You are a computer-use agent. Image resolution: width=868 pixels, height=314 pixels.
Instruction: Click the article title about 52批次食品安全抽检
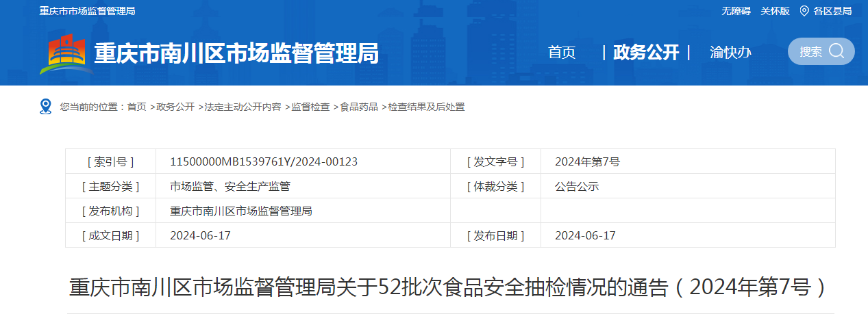[450, 287]
